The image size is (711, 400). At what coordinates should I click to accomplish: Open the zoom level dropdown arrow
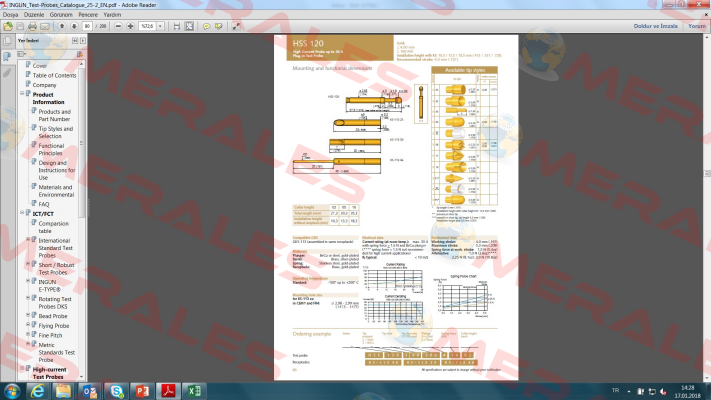(x=160, y=26)
